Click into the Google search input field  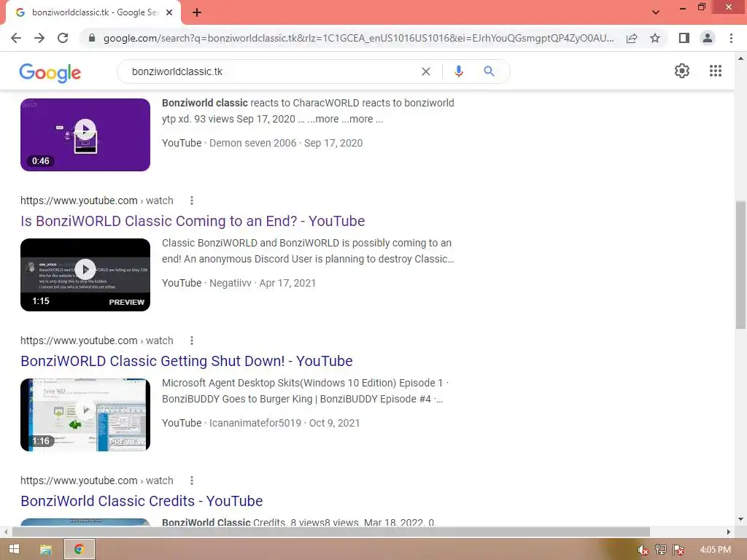[x=271, y=71]
